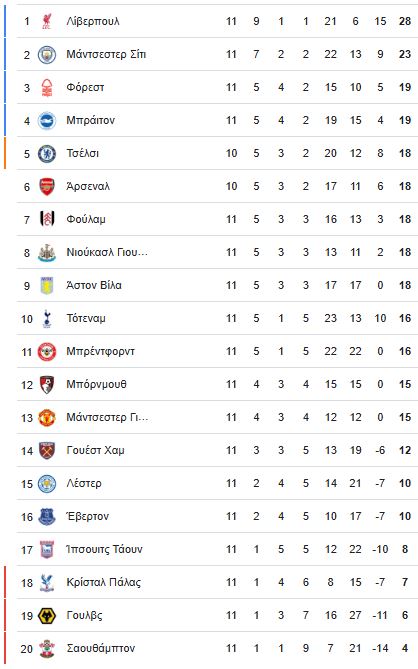Click the Άστον Βίλα team name
Image resolution: width=418 pixels, height=669 pixels.
point(94,285)
